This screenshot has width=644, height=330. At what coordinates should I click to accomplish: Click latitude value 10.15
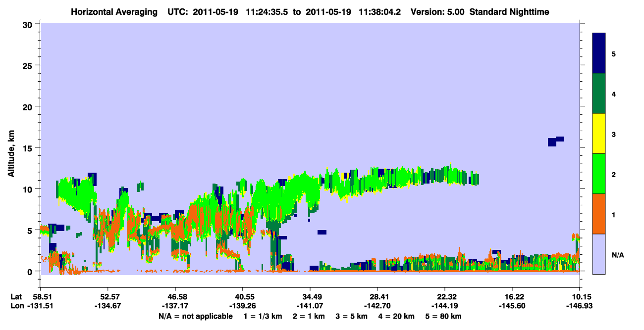click(x=579, y=297)
